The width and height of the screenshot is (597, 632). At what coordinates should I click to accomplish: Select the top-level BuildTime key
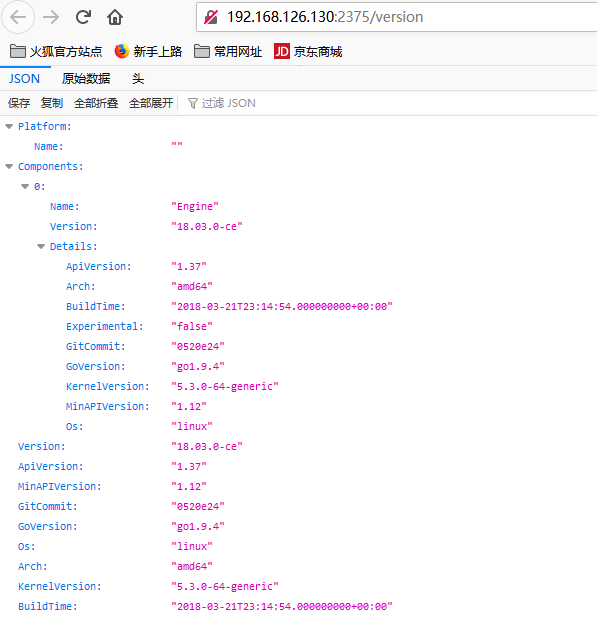click(x=48, y=607)
